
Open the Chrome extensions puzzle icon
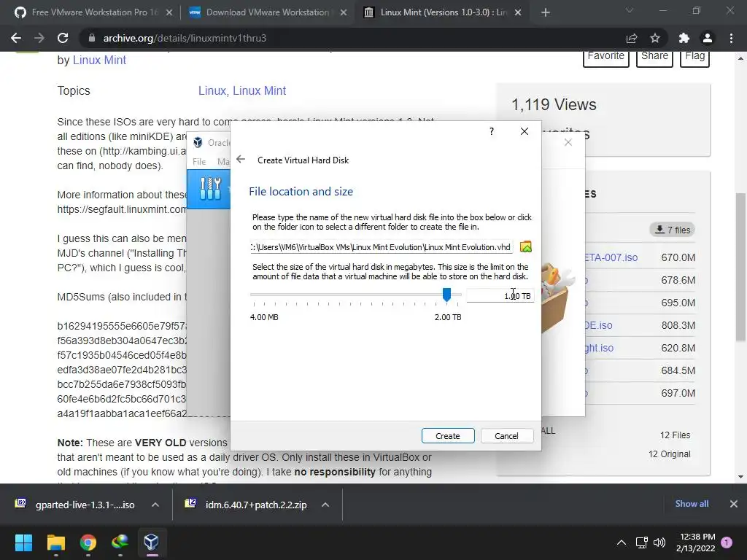tap(684, 38)
